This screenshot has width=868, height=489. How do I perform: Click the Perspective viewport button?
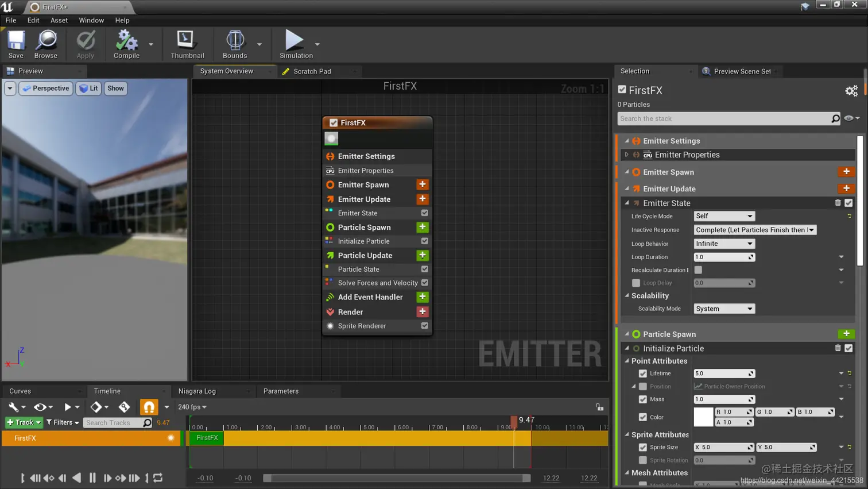point(45,88)
